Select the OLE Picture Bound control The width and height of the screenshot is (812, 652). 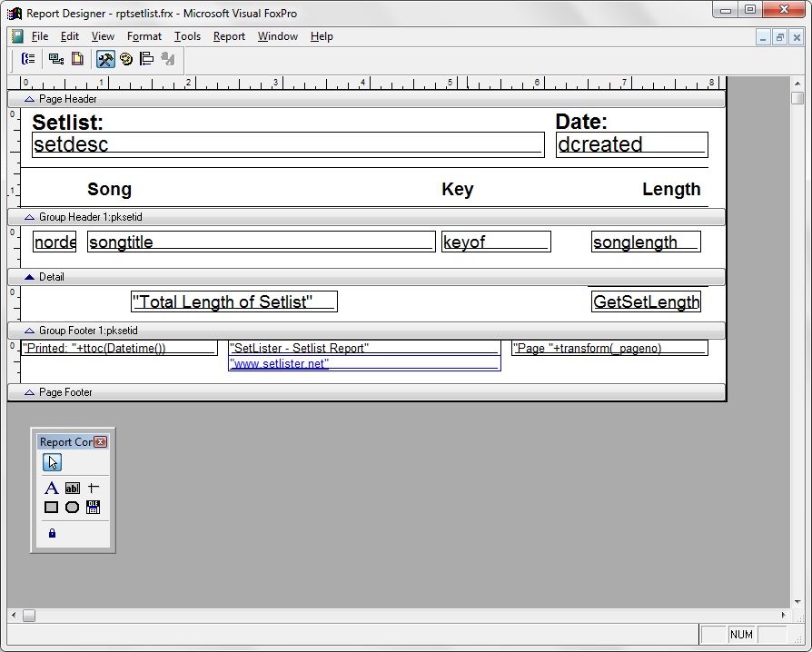93,508
